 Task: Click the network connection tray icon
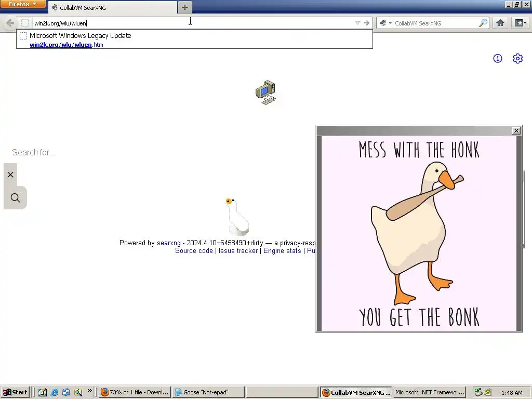[x=478, y=392]
